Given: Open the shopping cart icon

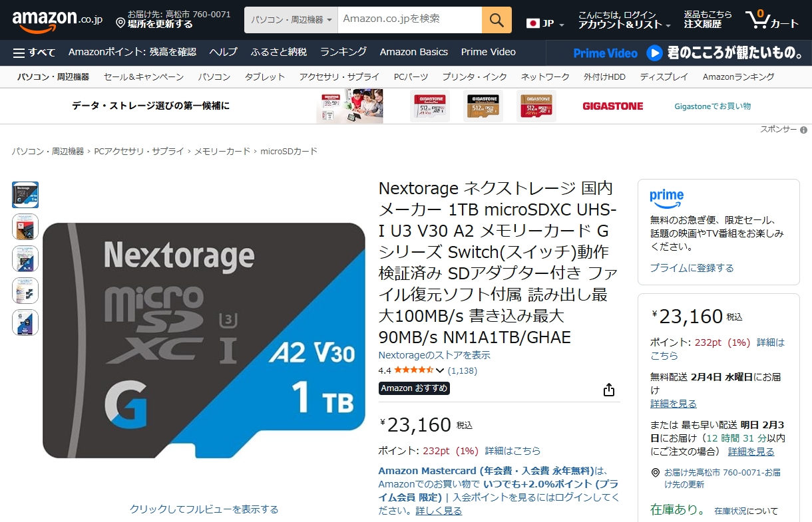Looking at the screenshot, I should (771, 20).
